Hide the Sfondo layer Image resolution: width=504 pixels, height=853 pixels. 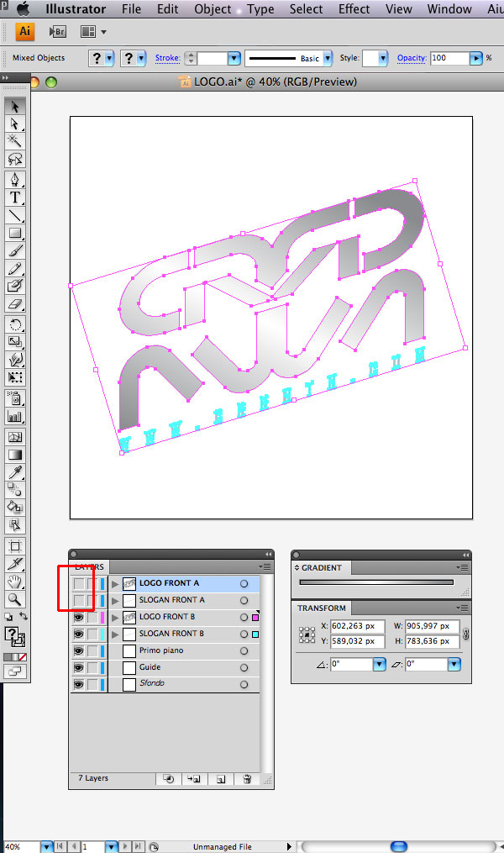(x=79, y=684)
